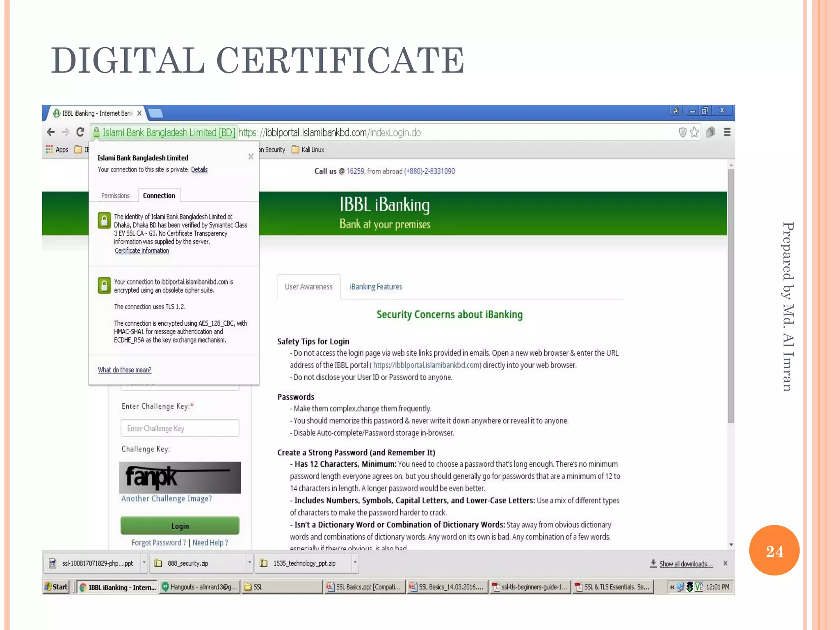Close the downloads bar

pyautogui.click(x=725, y=564)
